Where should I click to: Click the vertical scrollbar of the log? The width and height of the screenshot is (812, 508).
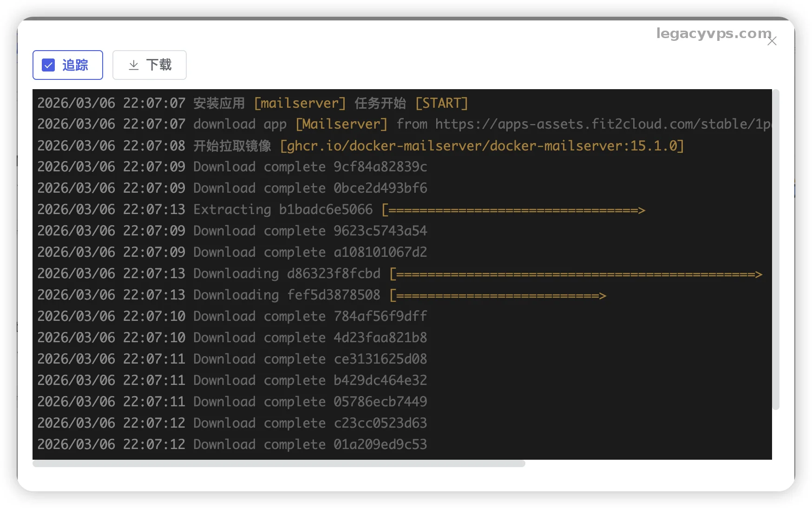pos(775,250)
